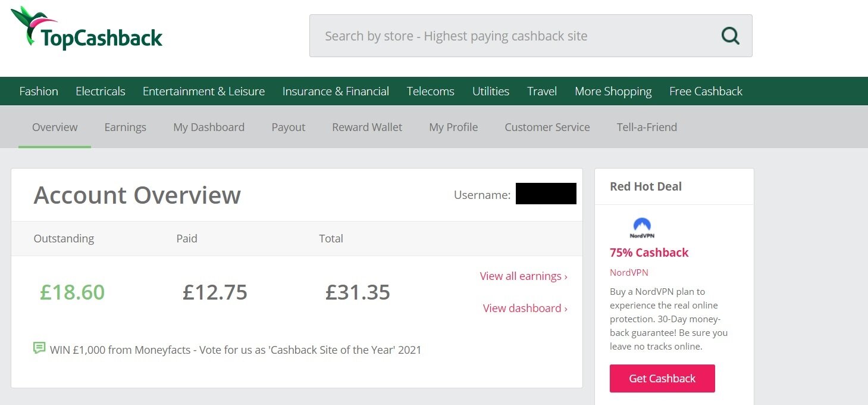Follow the View all earnings link
The width and height of the screenshot is (868, 405).
pyautogui.click(x=524, y=276)
